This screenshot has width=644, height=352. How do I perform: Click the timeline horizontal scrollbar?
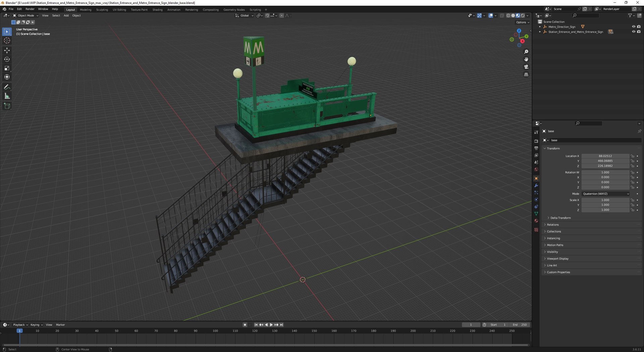click(x=266, y=345)
